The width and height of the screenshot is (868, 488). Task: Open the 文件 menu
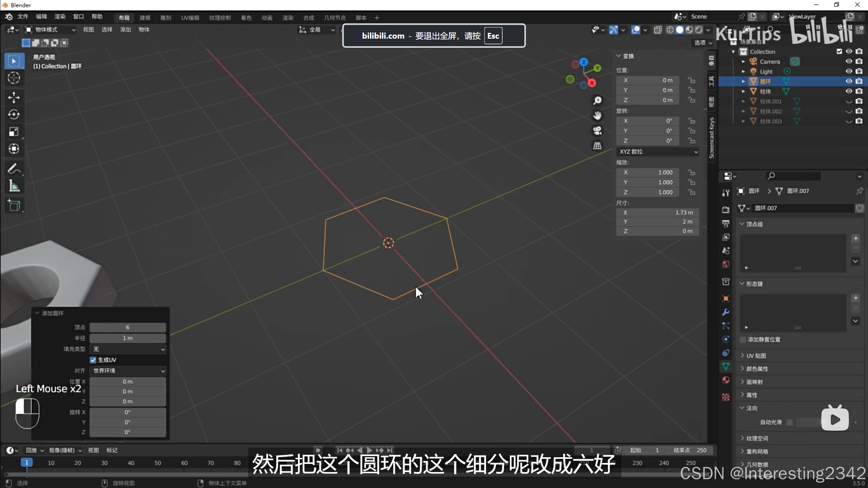point(23,17)
